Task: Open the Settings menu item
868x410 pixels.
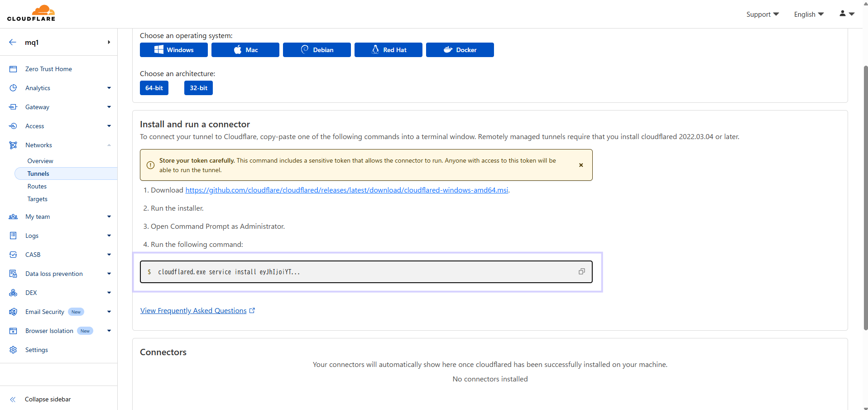Action: point(37,350)
